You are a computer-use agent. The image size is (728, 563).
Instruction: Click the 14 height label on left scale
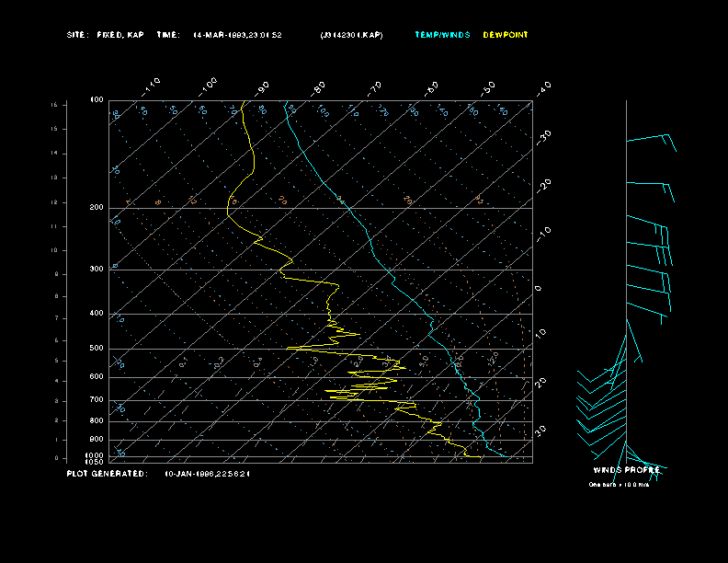(54, 154)
